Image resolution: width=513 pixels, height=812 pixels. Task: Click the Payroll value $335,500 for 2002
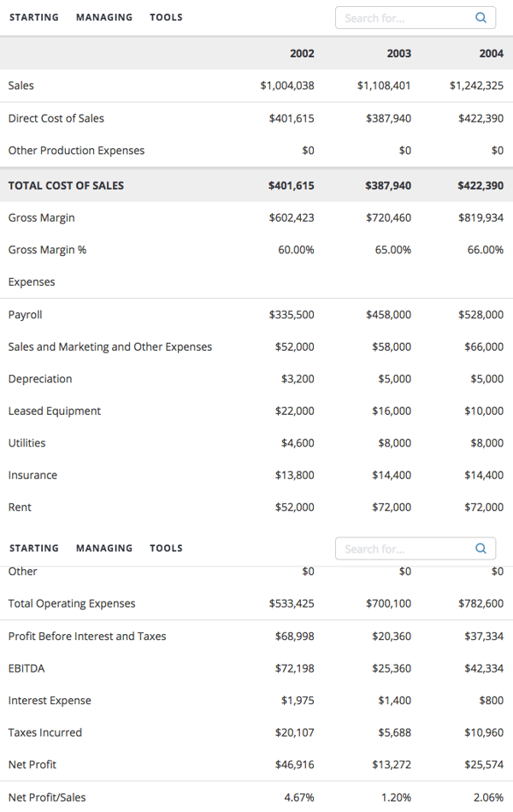click(291, 315)
